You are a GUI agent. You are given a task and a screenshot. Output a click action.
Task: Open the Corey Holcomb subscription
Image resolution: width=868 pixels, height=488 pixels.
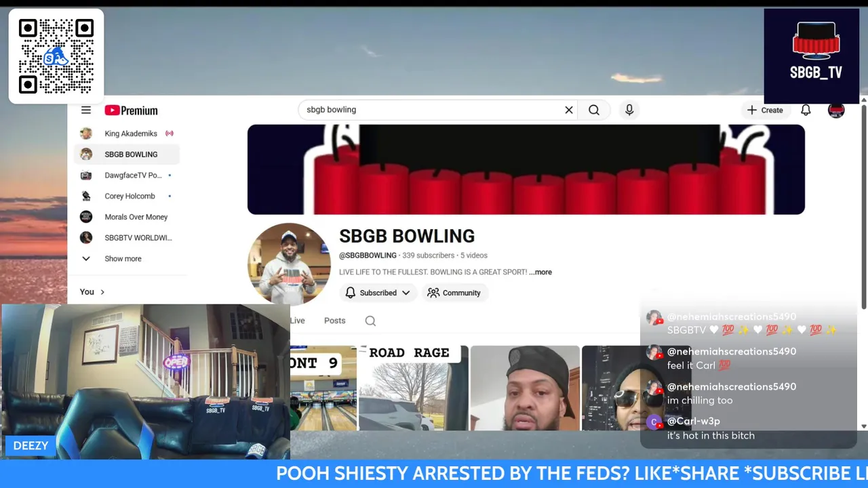tap(127, 196)
